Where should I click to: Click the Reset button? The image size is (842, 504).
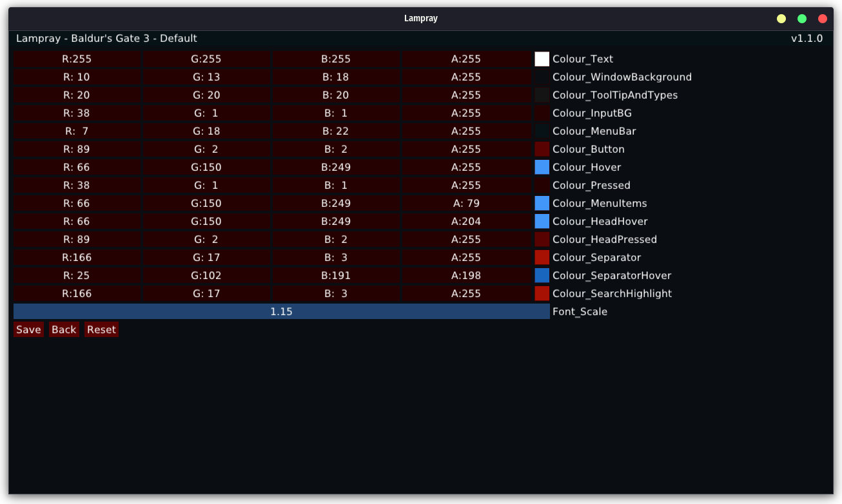[x=101, y=329]
